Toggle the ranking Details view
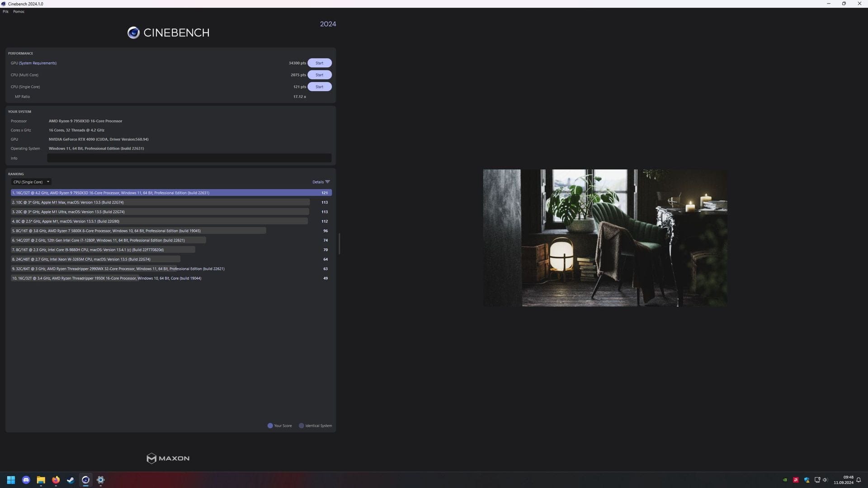This screenshot has height=488, width=868. [x=321, y=182]
